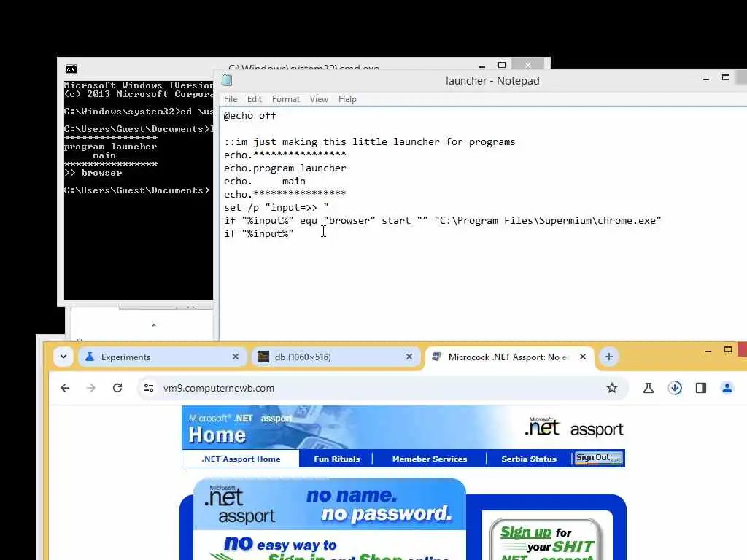Click the comment line about little launcher
Image resolution: width=747 pixels, height=560 pixels.
point(370,142)
